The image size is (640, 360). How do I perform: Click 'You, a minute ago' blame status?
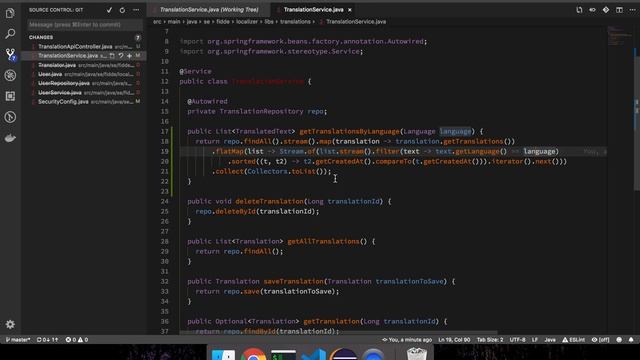(407, 340)
